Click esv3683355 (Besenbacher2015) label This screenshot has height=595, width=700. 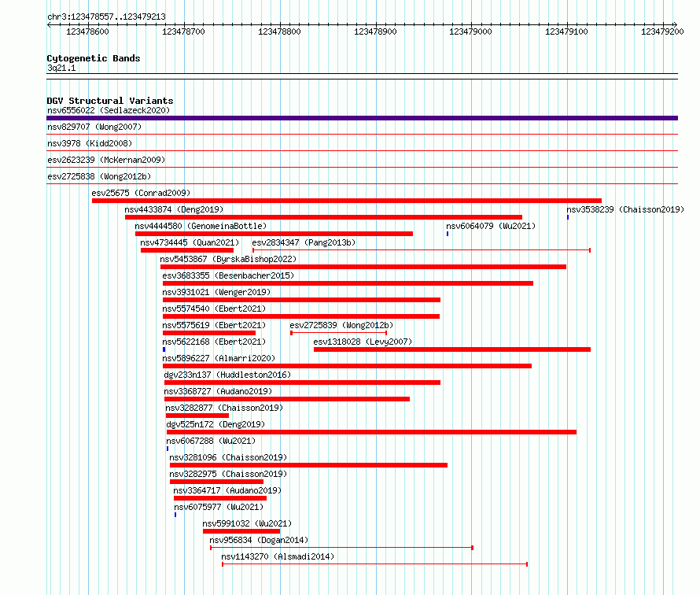pyautogui.click(x=228, y=275)
